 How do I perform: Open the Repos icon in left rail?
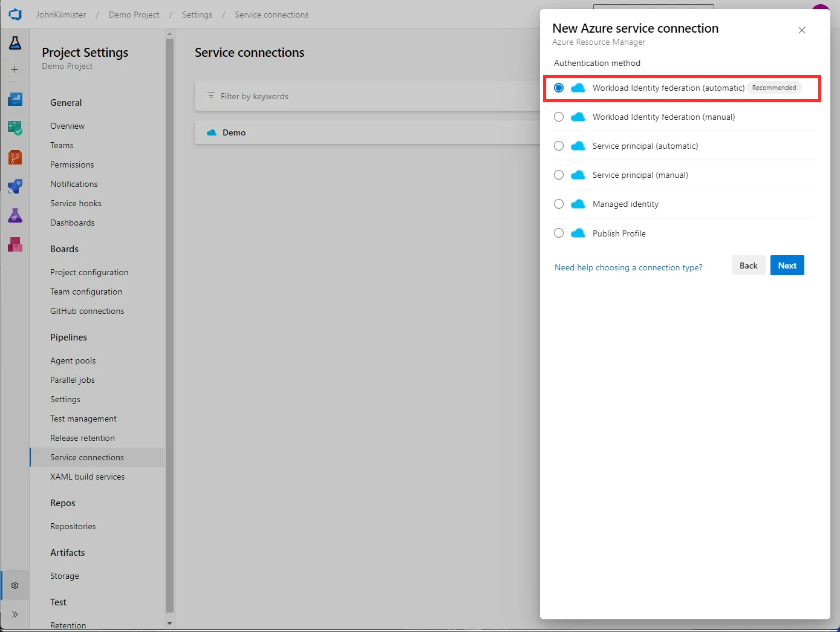pyautogui.click(x=15, y=157)
